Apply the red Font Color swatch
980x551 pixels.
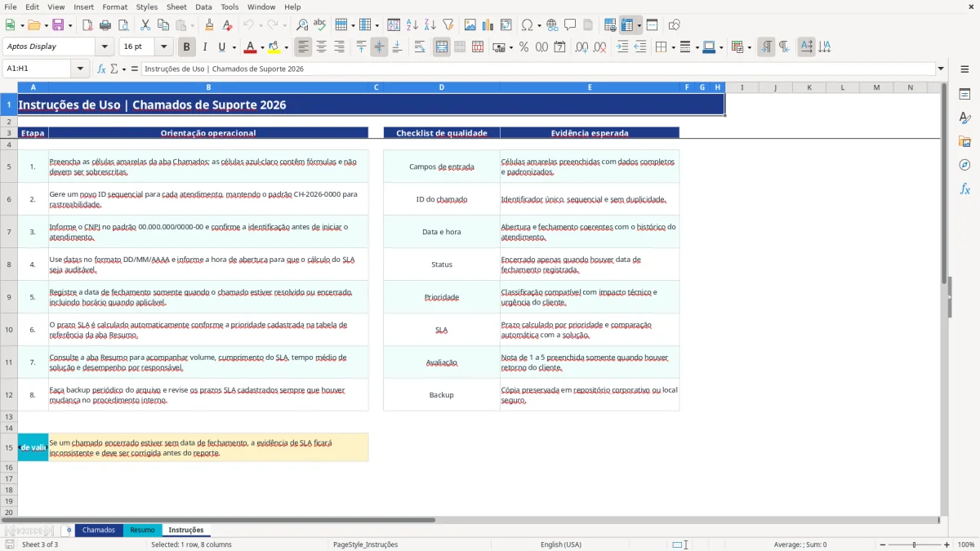pos(251,47)
